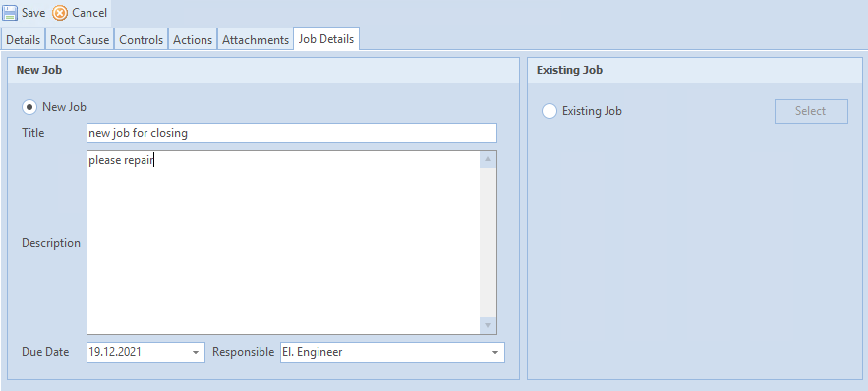Select the New Job radio button
Screen dimensions: 868x391
[29, 107]
